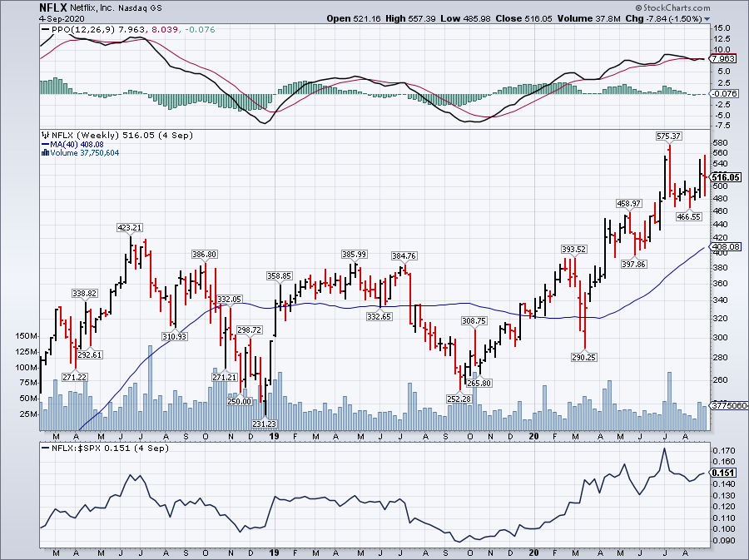This screenshot has height=560, width=749.
Task: Click the 25M volume axis label
Action: coord(28,414)
